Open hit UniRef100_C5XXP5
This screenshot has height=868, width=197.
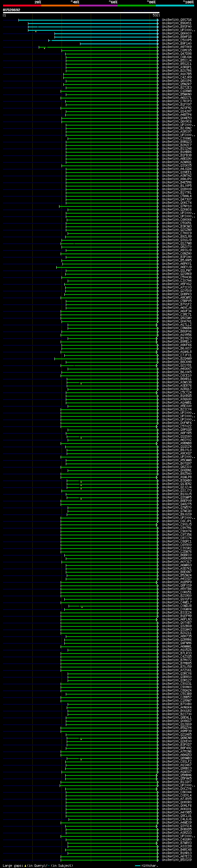177,40
